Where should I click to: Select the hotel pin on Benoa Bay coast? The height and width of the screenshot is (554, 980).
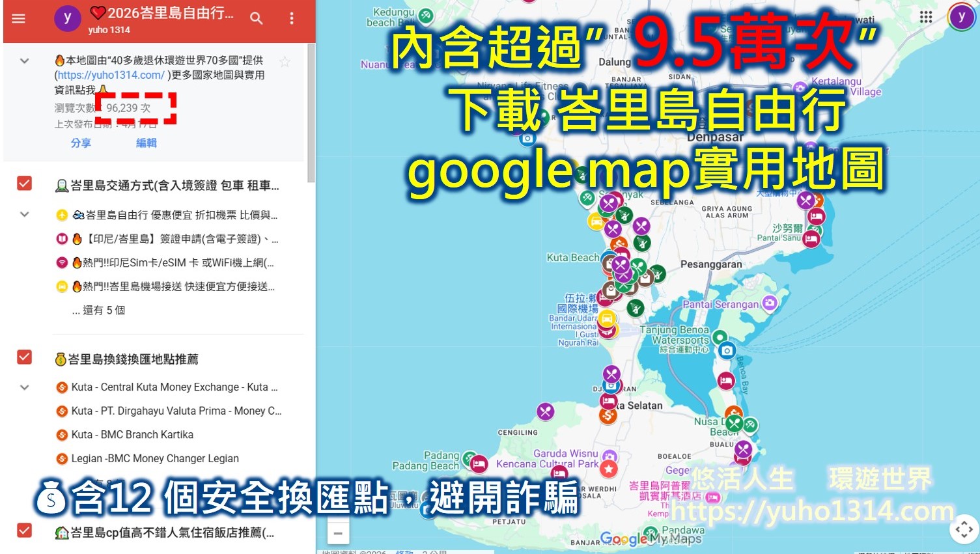coord(726,380)
